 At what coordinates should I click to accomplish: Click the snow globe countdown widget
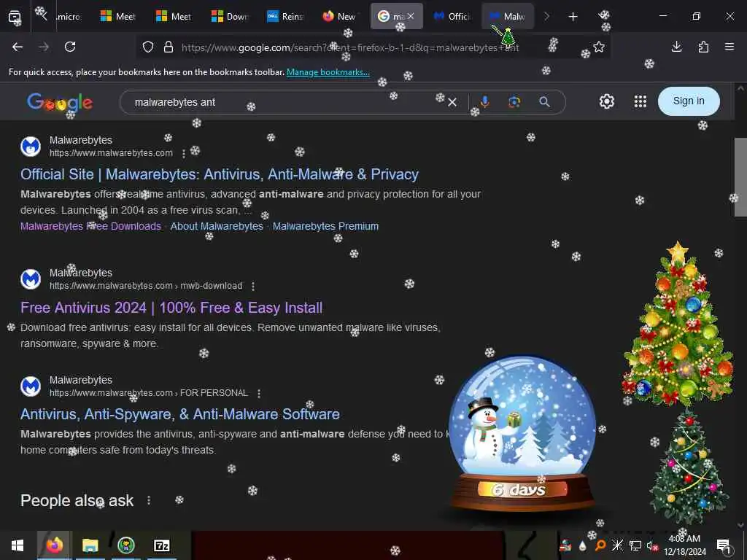[522, 433]
